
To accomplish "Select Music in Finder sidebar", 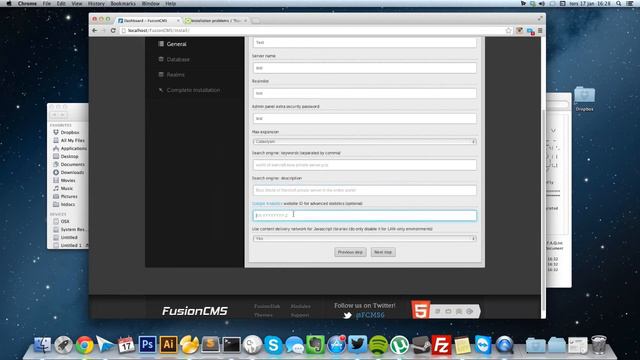I will click(67, 188).
